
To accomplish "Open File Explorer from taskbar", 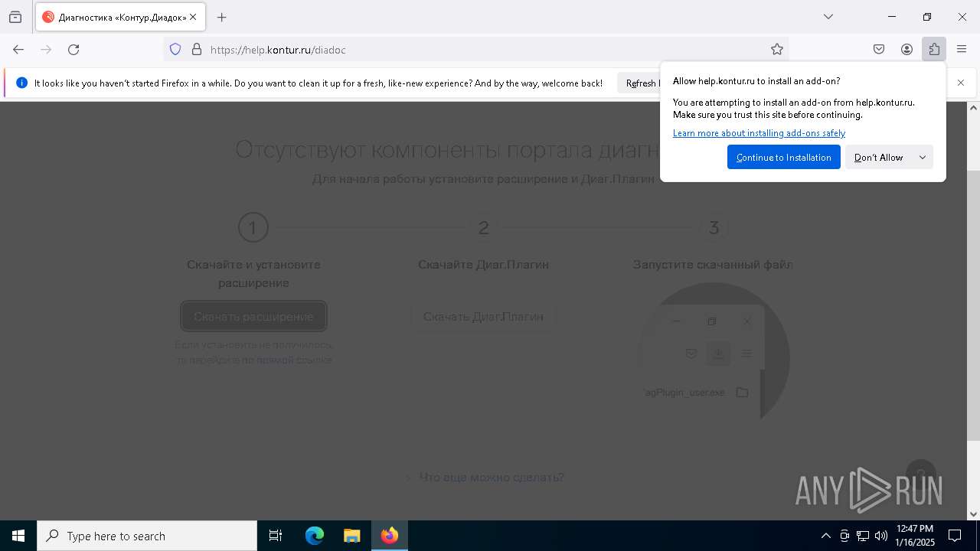I will click(351, 536).
